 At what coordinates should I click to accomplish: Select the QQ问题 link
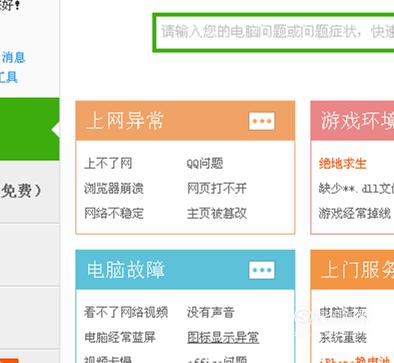(205, 163)
